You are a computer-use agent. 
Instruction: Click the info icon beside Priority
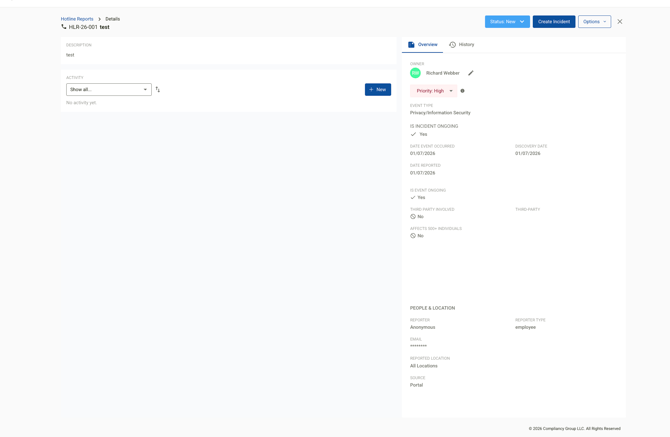462,91
